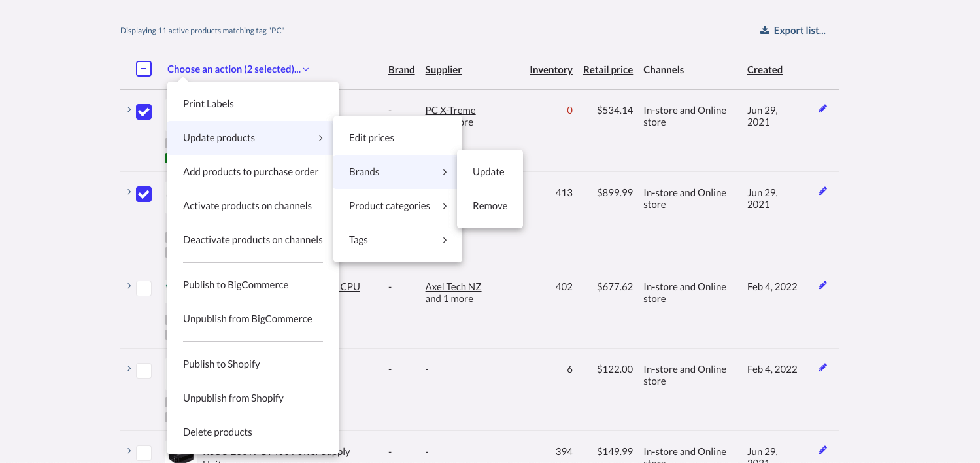Uncheck the first selected product checkbox
This screenshot has height=463, width=980.
[144, 112]
